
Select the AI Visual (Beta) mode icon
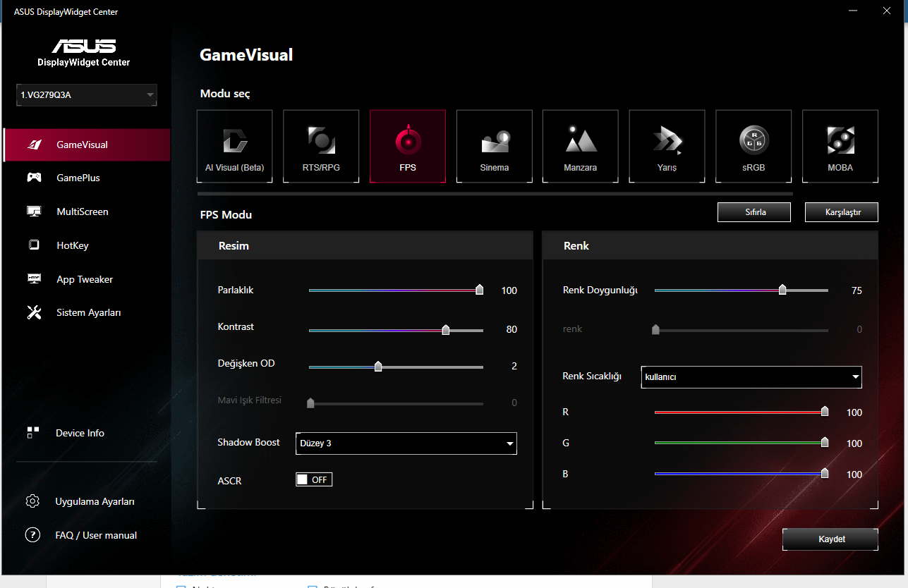(235, 141)
